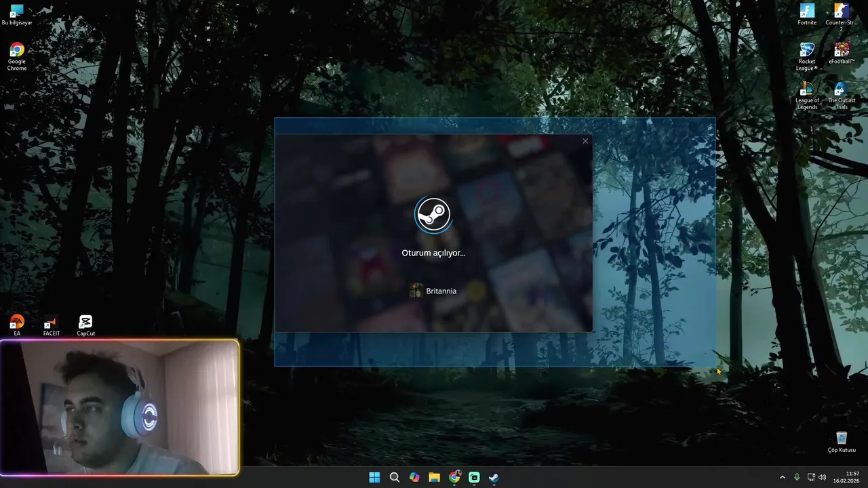Open the clock and date flyout
Image resolution: width=868 pixels, height=488 pixels.
point(846,477)
